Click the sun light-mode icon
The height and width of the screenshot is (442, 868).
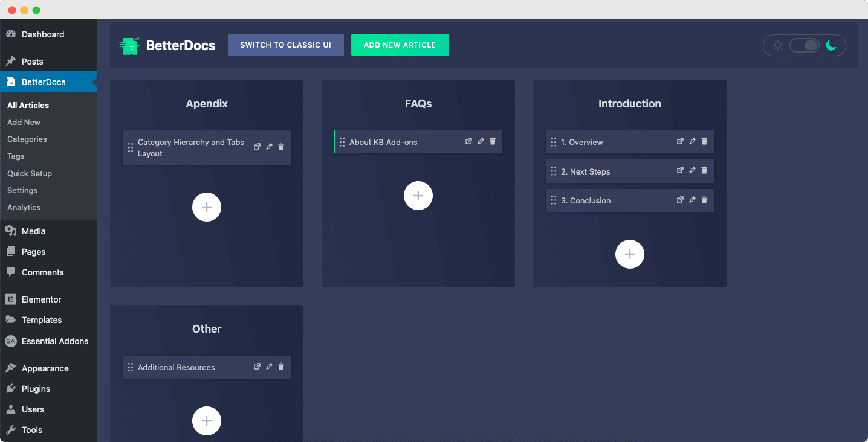(x=778, y=45)
